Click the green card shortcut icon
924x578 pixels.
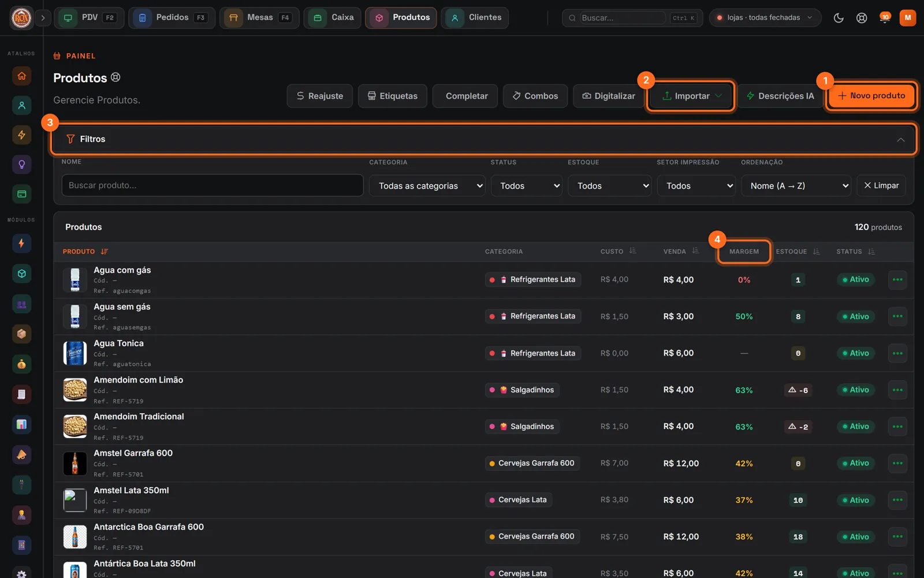pos(21,194)
